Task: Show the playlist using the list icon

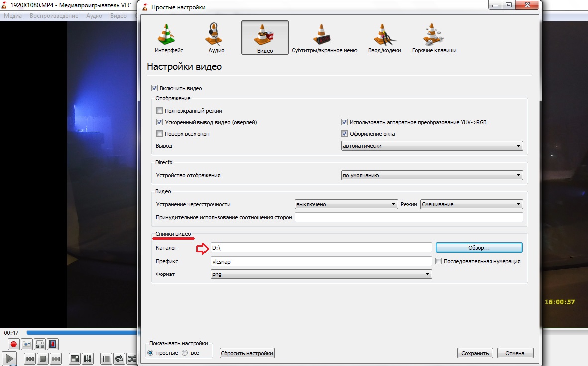Action: coord(106,358)
